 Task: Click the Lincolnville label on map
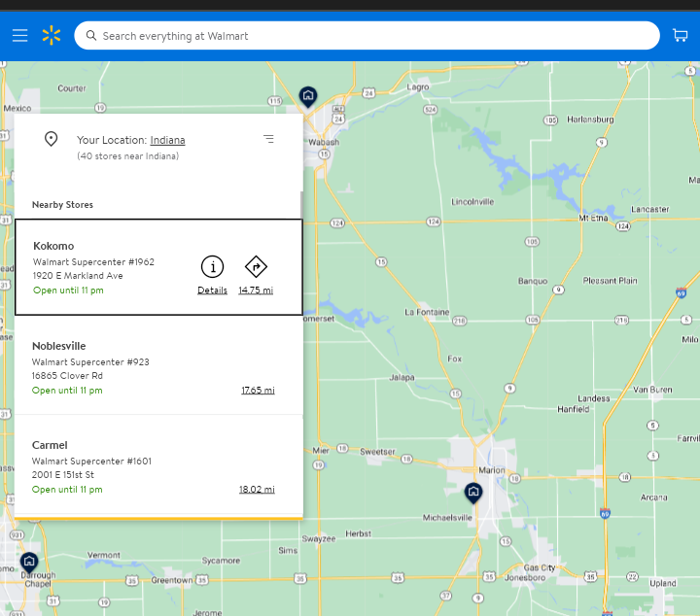click(472, 202)
